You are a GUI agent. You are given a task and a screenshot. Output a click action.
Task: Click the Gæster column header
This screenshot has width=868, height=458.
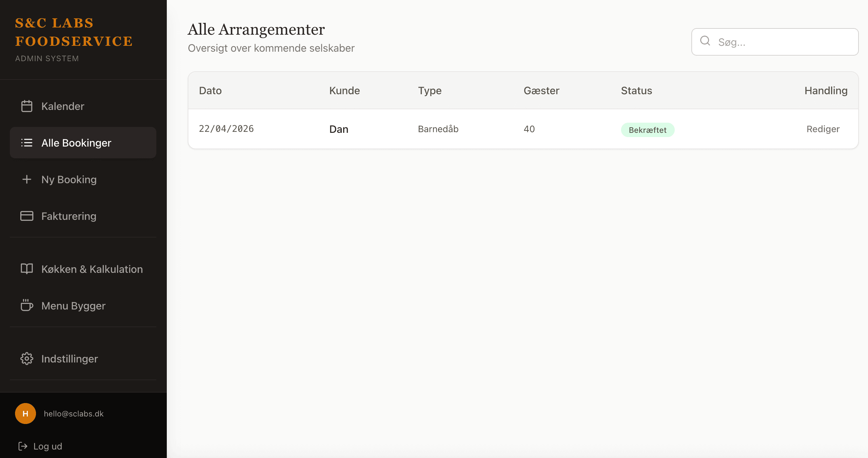coord(541,91)
